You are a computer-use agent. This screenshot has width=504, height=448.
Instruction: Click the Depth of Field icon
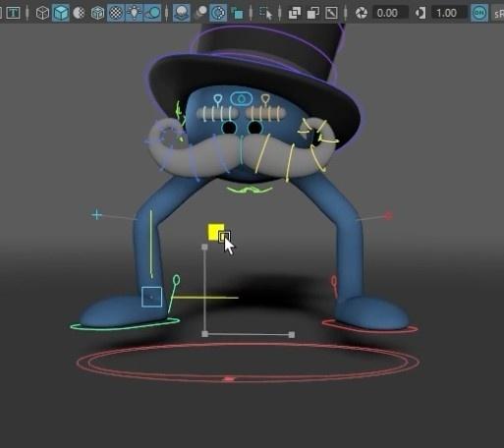pos(237,13)
